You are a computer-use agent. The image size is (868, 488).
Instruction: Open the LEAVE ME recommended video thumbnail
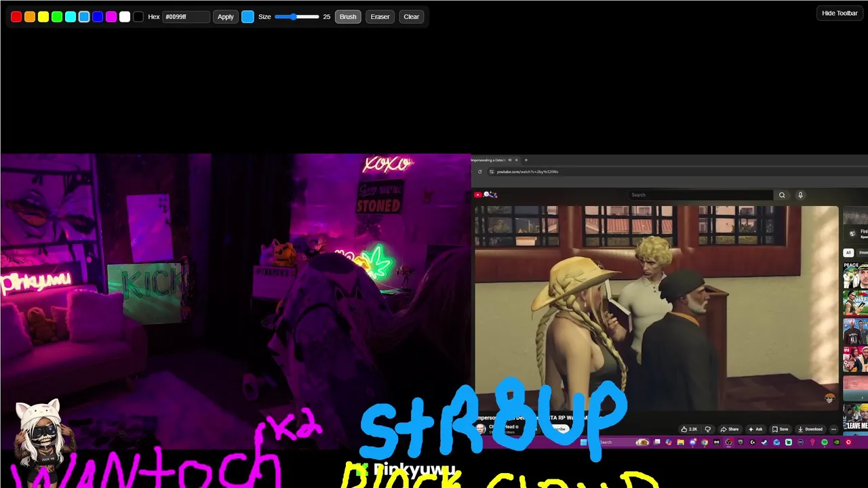point(856,416)
